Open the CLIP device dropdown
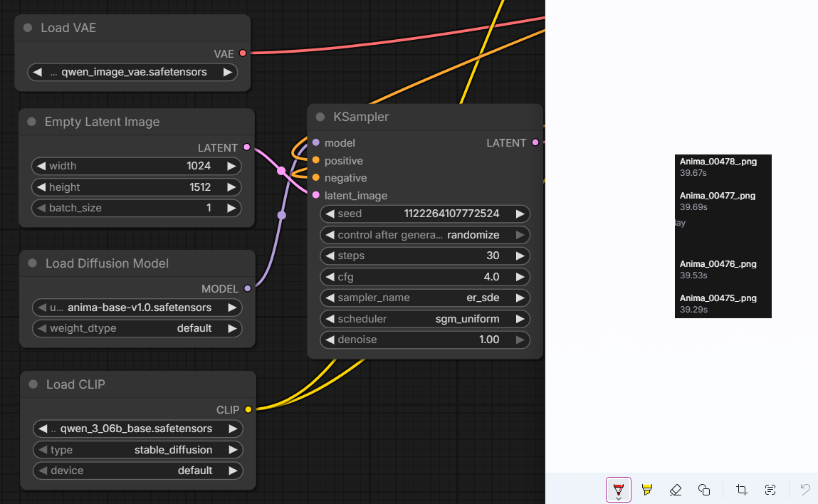 pyautogui.click(x=138, y=470)
